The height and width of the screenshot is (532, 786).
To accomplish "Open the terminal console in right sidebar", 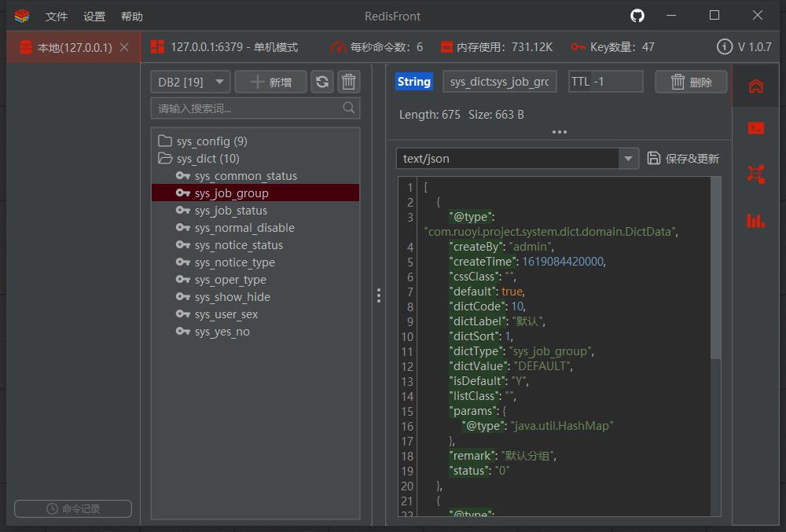I will click(x=756, y=128).
